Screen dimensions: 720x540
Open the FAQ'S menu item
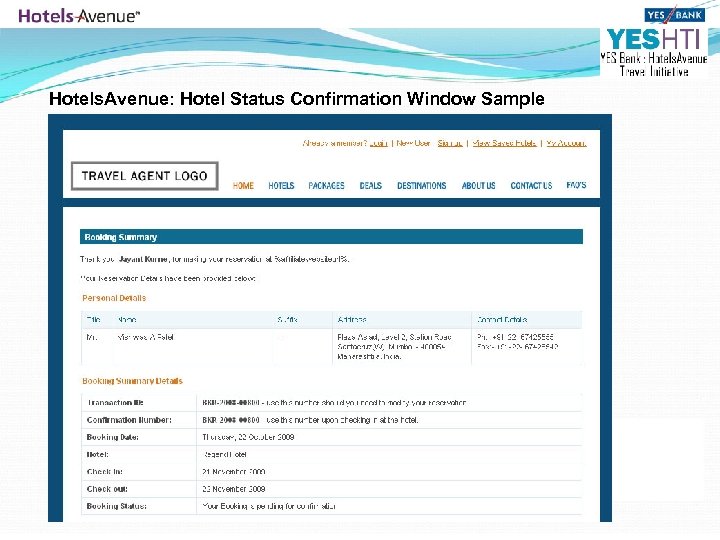[x=576, y=185]
